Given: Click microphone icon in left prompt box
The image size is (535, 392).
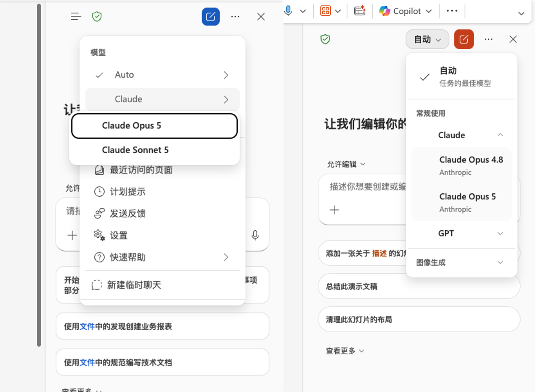Looking at the screenshot, I should point(255,235).
